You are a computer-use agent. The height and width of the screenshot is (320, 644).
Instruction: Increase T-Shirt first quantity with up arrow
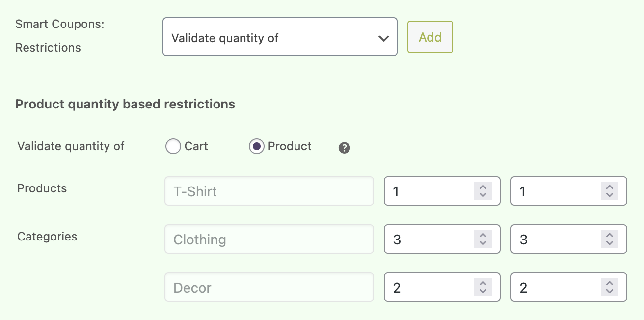(483, 187)
